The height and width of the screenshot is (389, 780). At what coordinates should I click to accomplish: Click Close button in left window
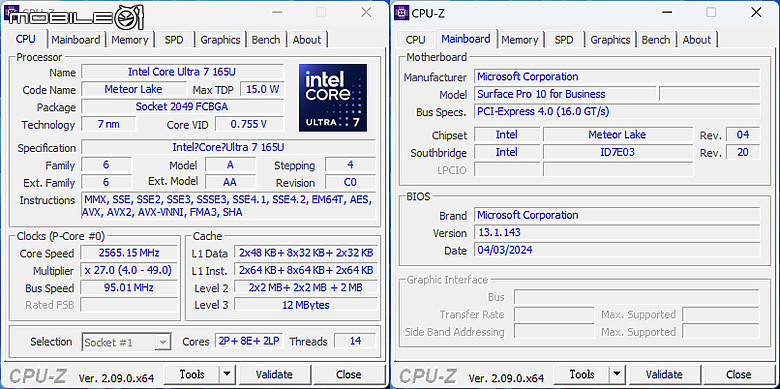[x=349, y=374]
